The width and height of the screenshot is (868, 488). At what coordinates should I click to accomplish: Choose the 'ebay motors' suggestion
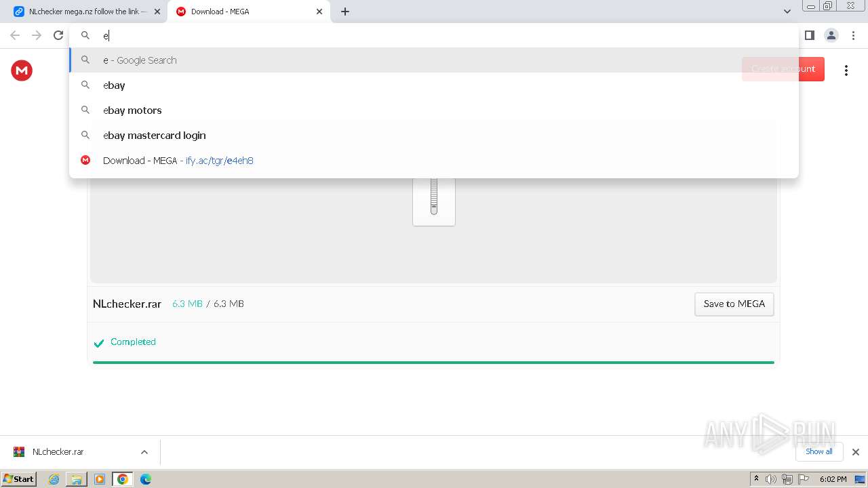click(434, 110)
